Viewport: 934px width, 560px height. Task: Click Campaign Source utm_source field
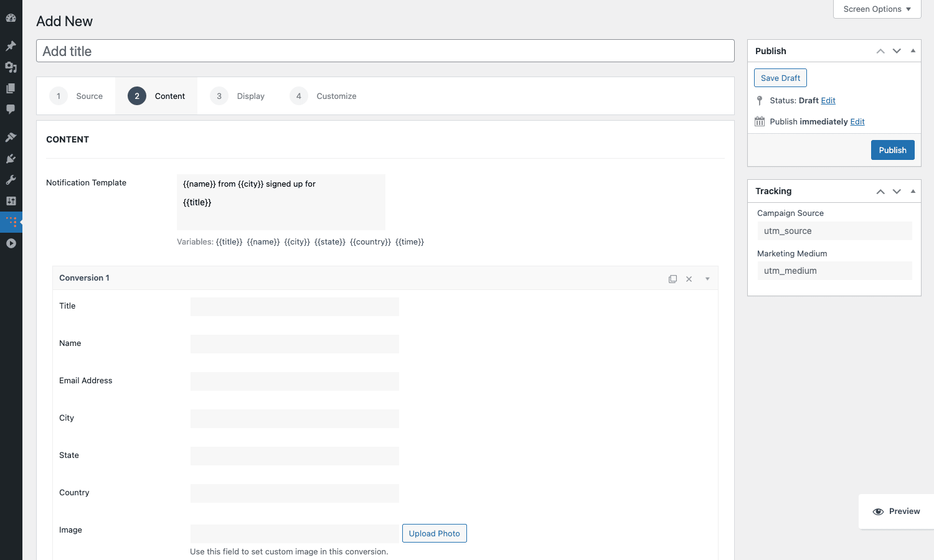pos(834,231)
